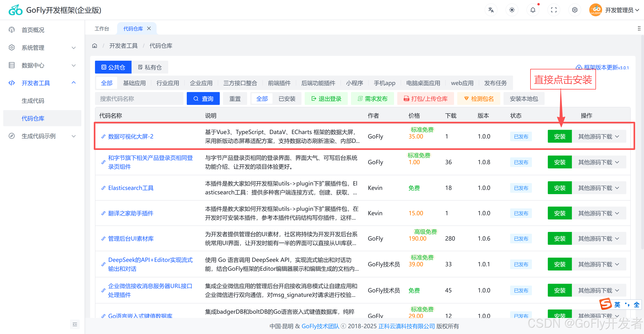The image size is (644, 334).
Task: Open the settings gear icon
Action: click(x=575, y=10)
